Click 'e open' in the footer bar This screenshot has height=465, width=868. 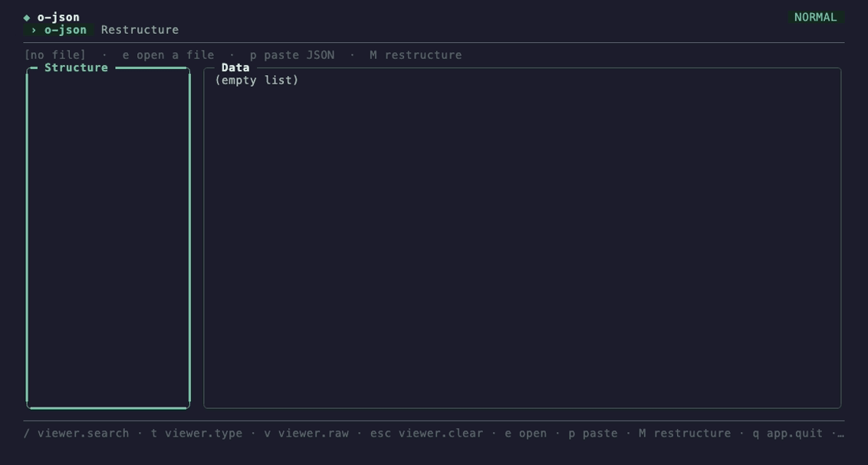525,434
